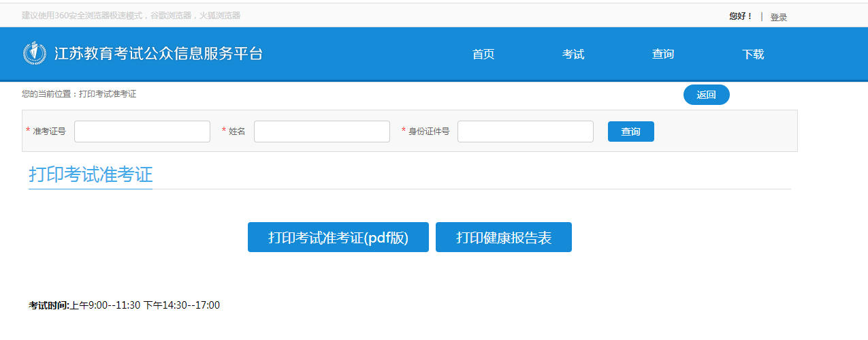This screenshot has height=340, width=868.
Task: Open the 下载 navigation menu
Action: 753,55
